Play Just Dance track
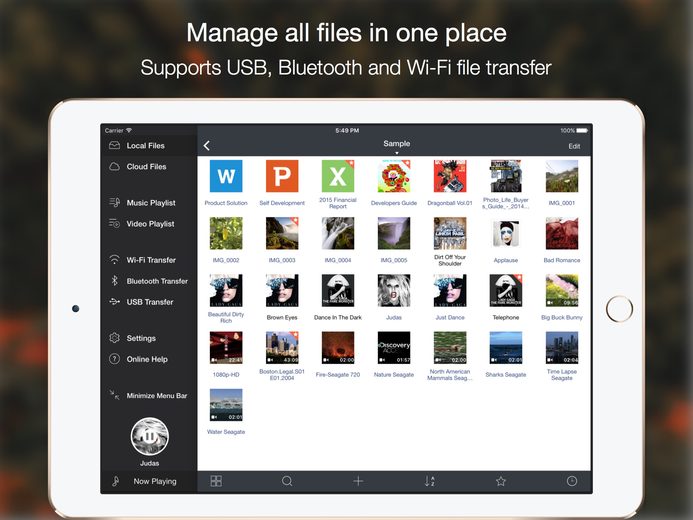Image resolution: width=693 pixels, height=520 pixels. 450,290
